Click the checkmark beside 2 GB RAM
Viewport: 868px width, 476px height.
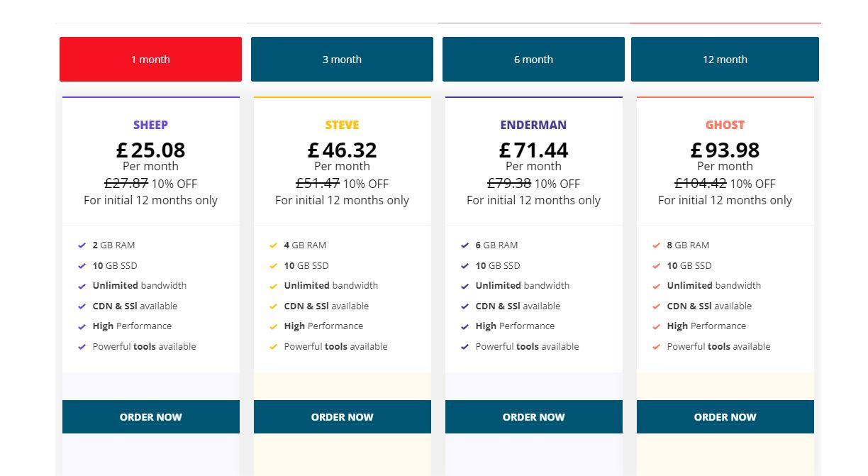click(81, 245)
